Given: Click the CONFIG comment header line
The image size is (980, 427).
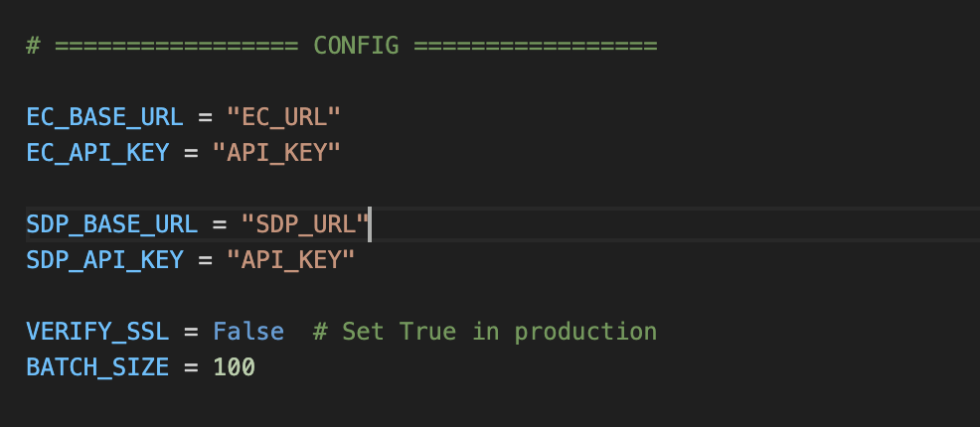Looking at the screenshot, I should [x=341, y=46].
